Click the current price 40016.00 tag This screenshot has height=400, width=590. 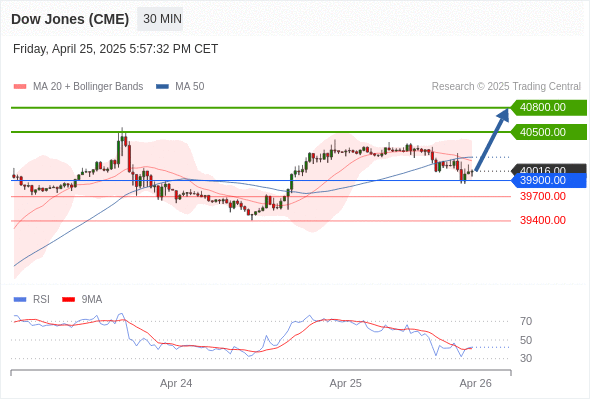click(549, 169)
